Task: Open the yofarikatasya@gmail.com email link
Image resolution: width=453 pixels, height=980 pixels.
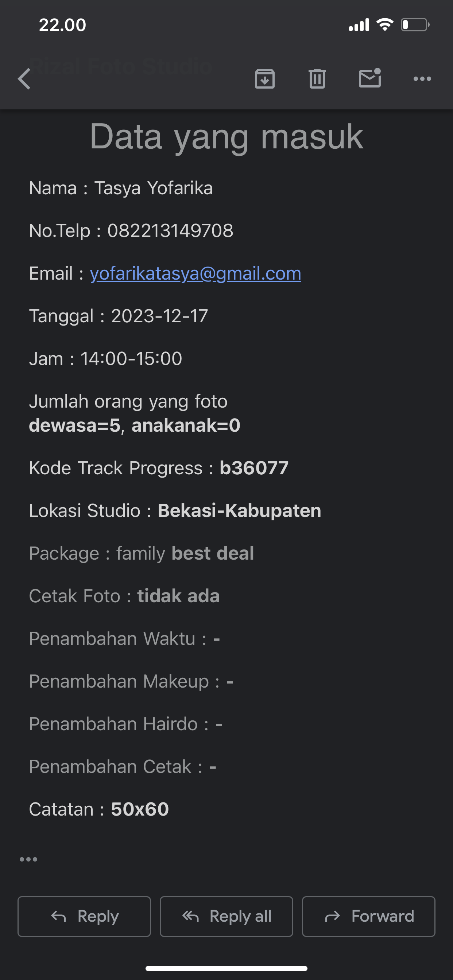Action: tap(195, 273)
